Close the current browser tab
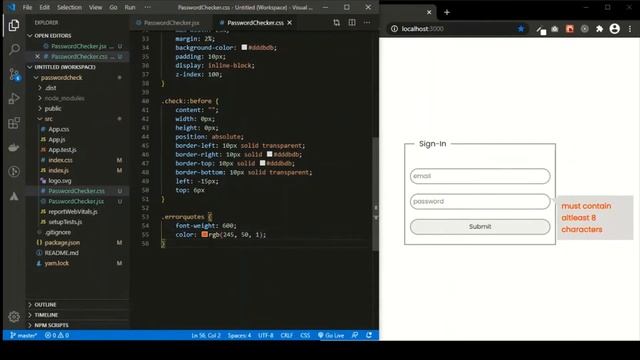The image size is (640, 360). point(429,12)
